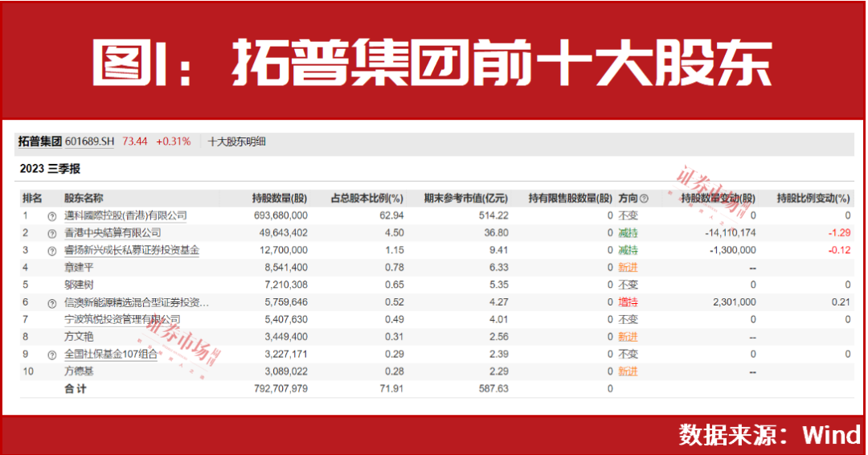This screenshot has width=868, height=455.
Task: Open the 睿扬新兴成长私募证券投资基金 link
Action: [131, 250]
